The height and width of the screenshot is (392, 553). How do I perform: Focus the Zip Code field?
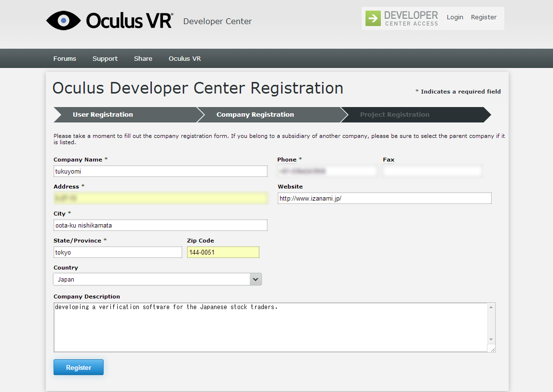point(223,252)
